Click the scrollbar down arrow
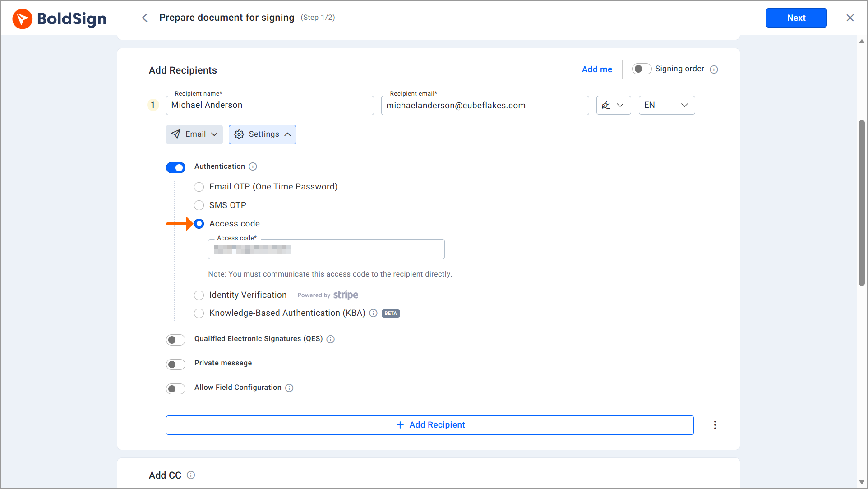This screenshot has width=868, height=489. point(862,482)
